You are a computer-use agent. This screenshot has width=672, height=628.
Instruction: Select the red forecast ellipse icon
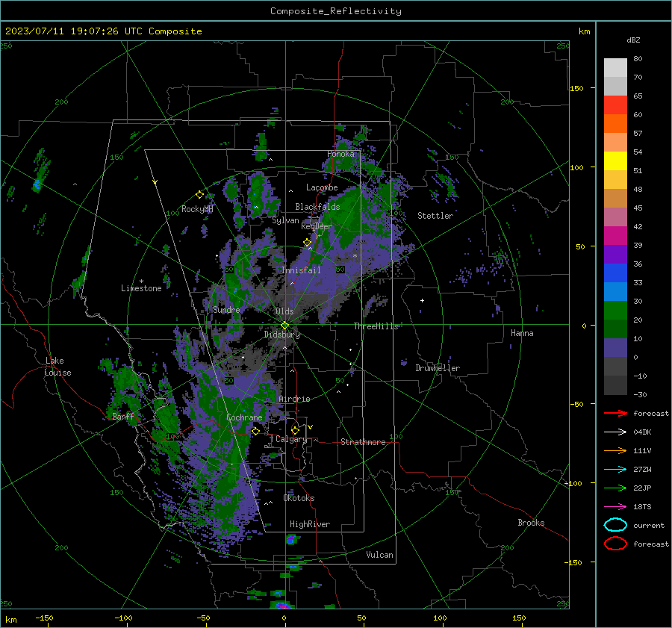tap(615, 544)
